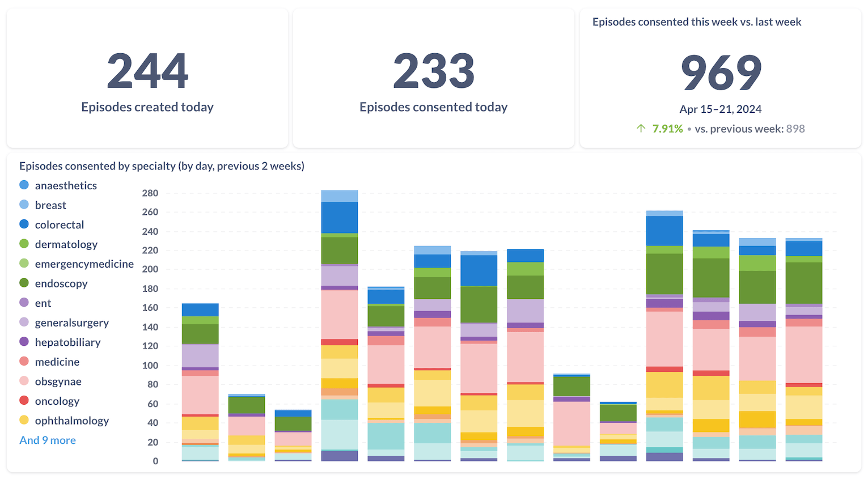The width and height of the screenshot is (868, 479).
Task: Toggle the colorectal legend color dot
Action: click(24, 224)
